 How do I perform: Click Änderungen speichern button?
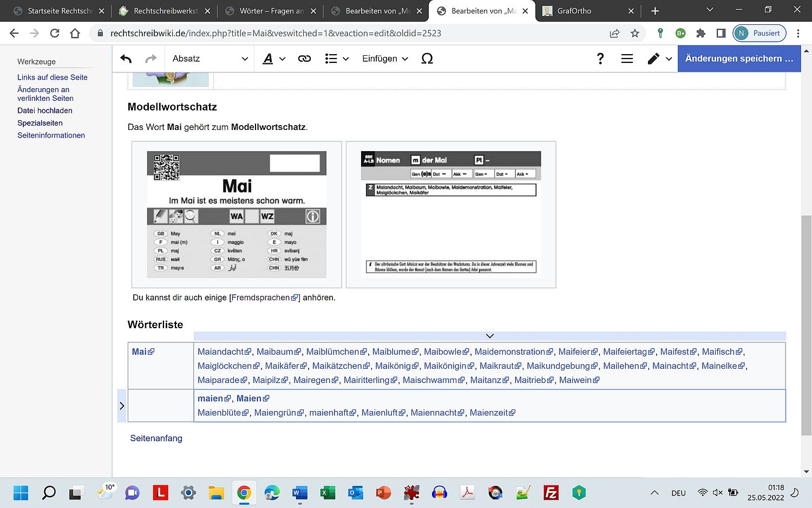[738, 58]
